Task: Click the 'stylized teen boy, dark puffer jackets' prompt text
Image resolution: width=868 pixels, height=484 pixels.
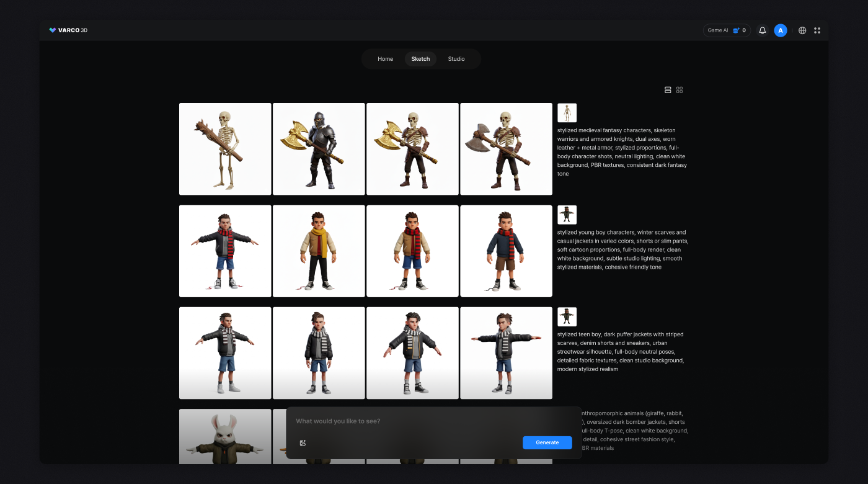Action: [x=621, y=352]
